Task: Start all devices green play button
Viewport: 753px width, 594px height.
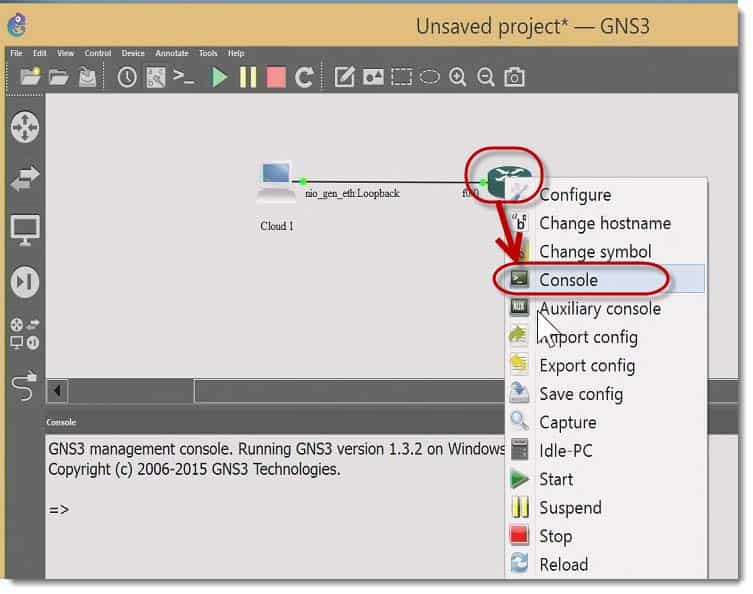Action: [x=219, y=77]
